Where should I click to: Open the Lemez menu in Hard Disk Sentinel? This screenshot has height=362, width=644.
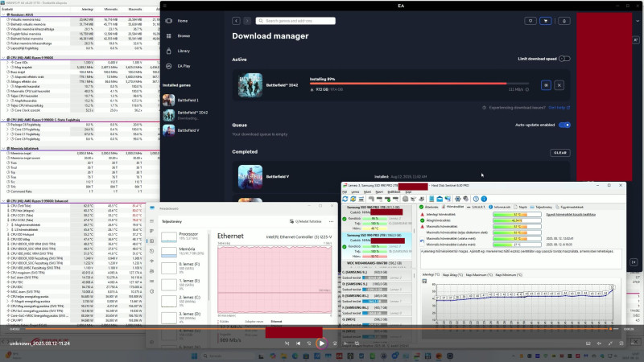355,192
